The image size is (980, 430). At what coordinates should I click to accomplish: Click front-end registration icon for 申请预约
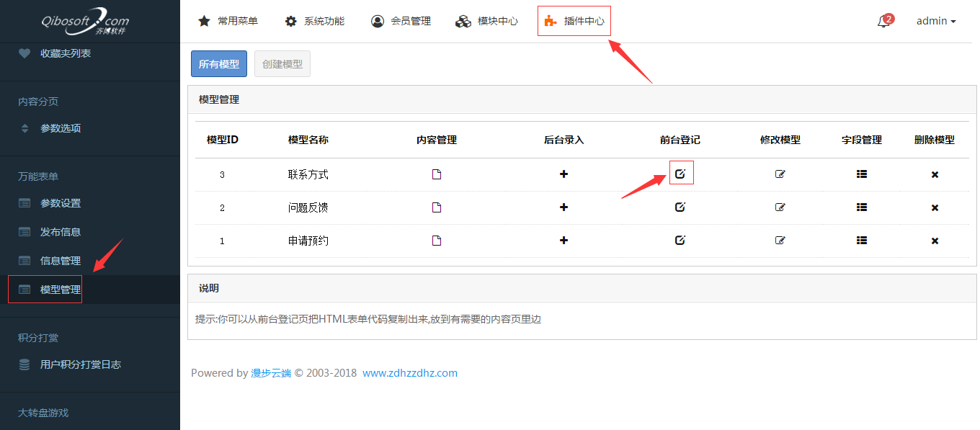(x=680, y=241)
